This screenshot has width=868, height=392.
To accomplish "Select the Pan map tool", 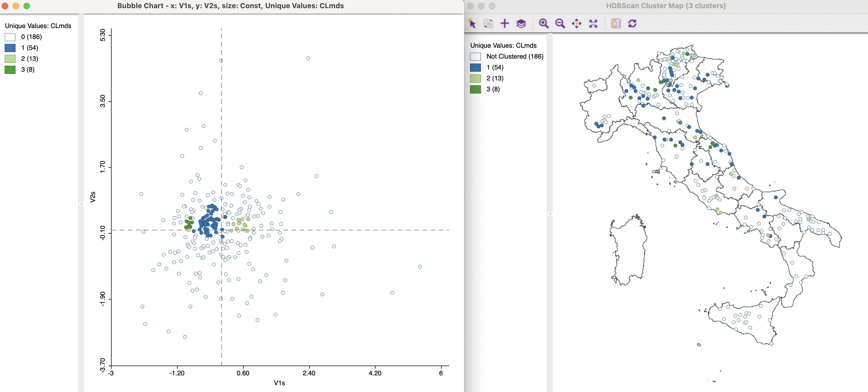I will click(x=577, y=23).
